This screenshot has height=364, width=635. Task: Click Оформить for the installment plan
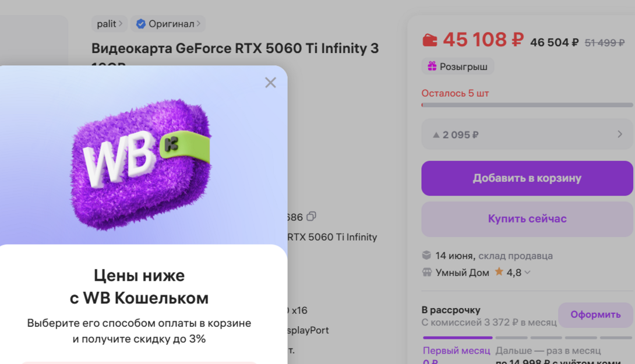595,314
